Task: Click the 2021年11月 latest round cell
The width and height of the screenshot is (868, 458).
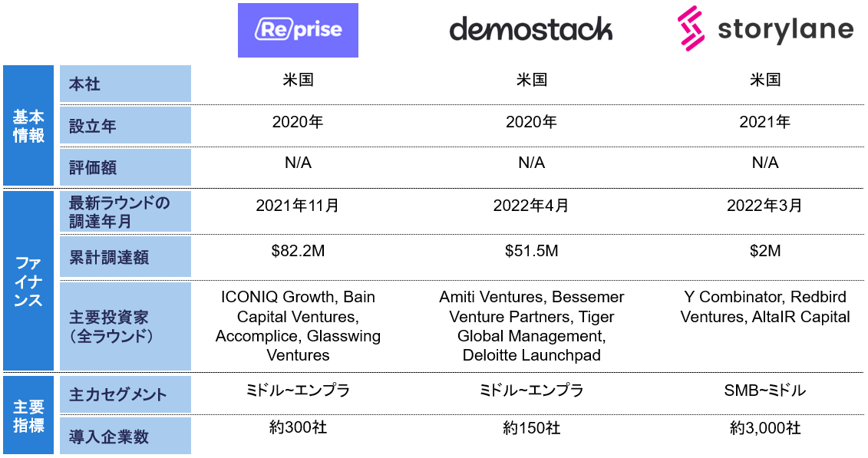Action: point(298,206)
